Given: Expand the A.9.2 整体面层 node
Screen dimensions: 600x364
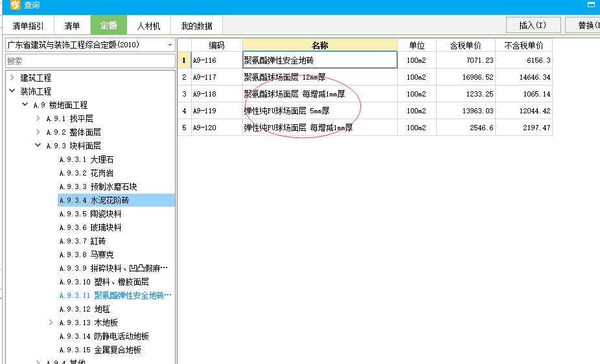Looking at the screenshot, I should 38,132.
